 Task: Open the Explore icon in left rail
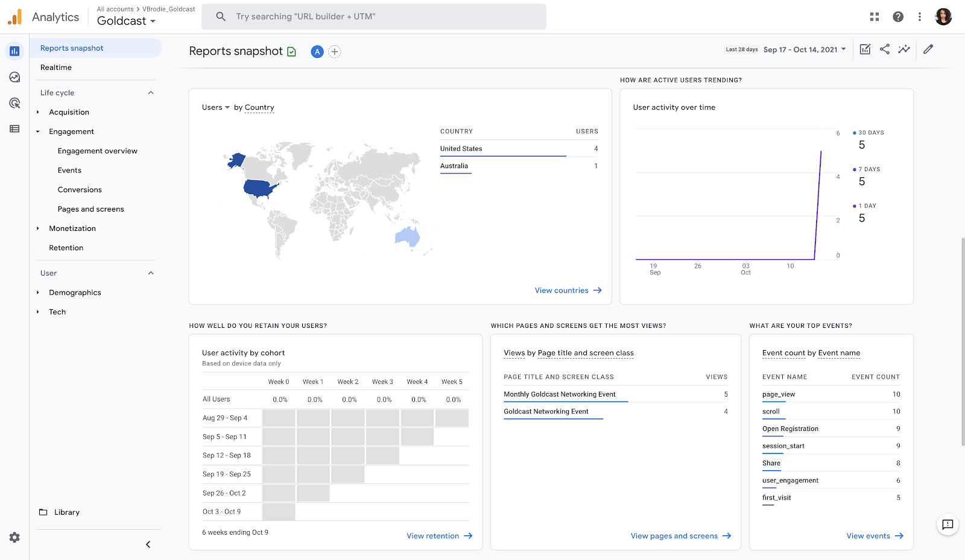[14, 77]
